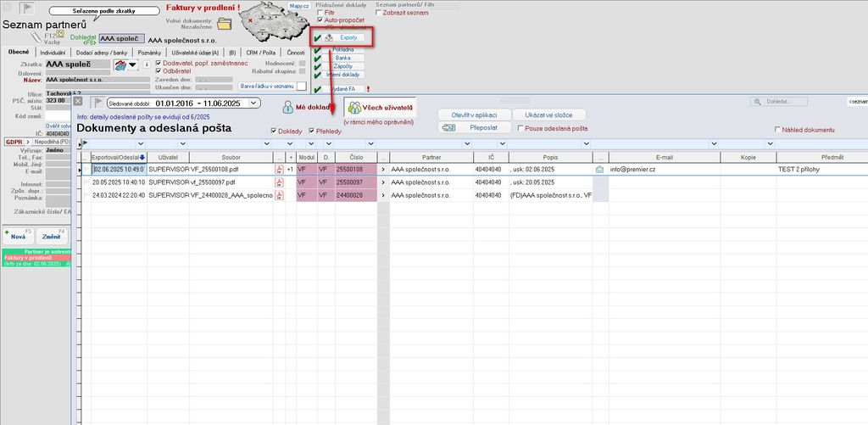868x425 pixels.
Task: Click the opened envelope icon next to info@premier.cz
Action: pos(599,170)
